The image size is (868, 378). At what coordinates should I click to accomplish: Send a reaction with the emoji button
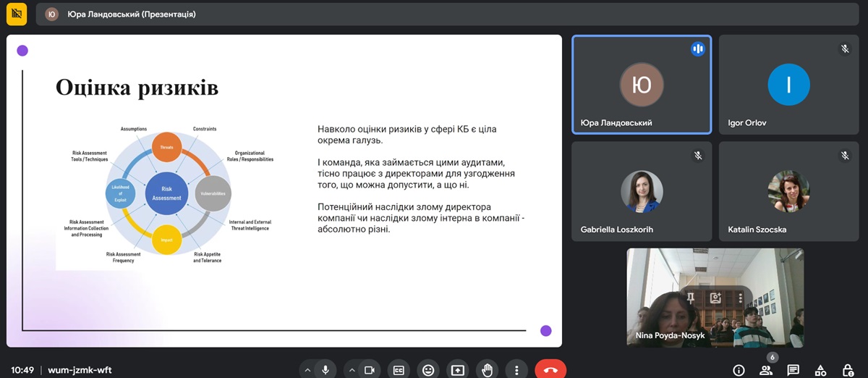(x=428, y=370)
